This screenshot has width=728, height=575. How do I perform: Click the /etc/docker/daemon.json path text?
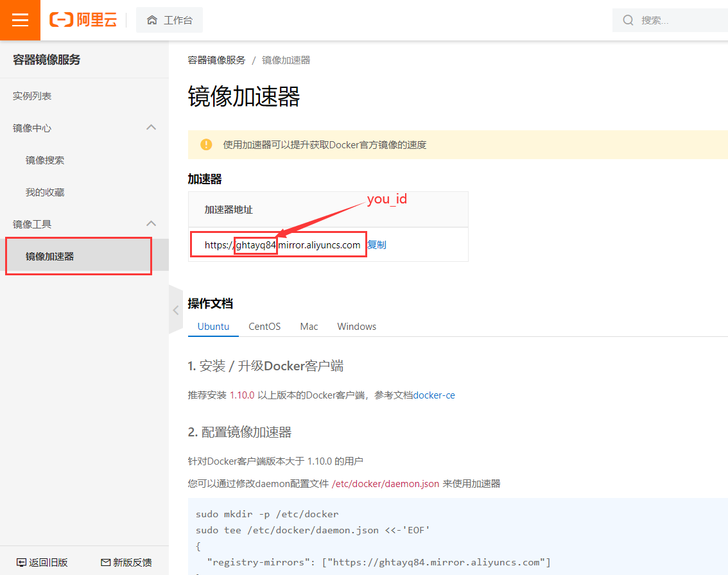click(385, 484)
